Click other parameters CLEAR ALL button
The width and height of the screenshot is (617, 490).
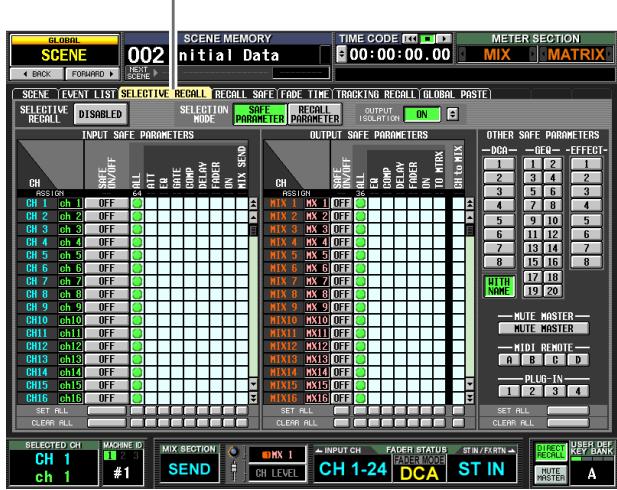click(x=568, y=423)
